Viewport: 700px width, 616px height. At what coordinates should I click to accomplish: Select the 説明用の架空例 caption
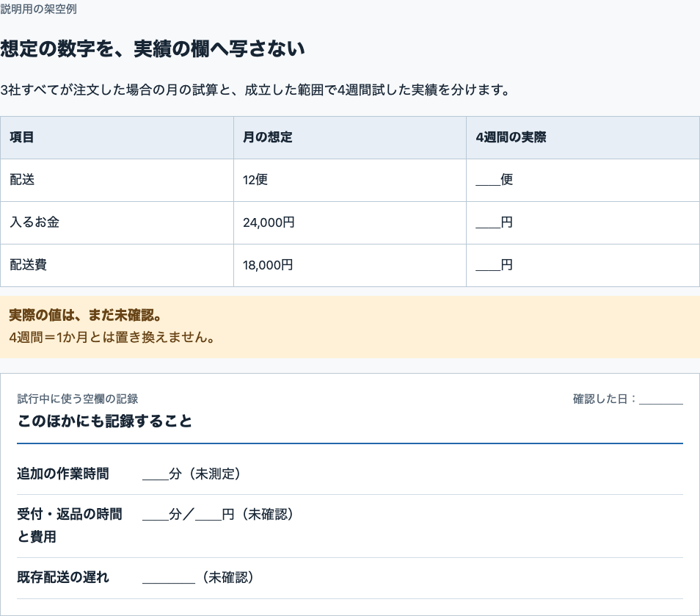pyautogui.click(x=38, y=9)
